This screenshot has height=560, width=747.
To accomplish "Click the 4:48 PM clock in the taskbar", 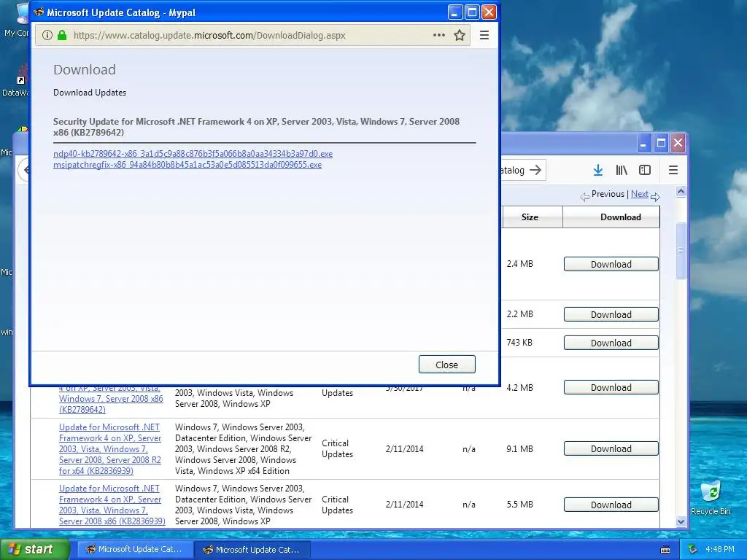I will coord(720,549).
